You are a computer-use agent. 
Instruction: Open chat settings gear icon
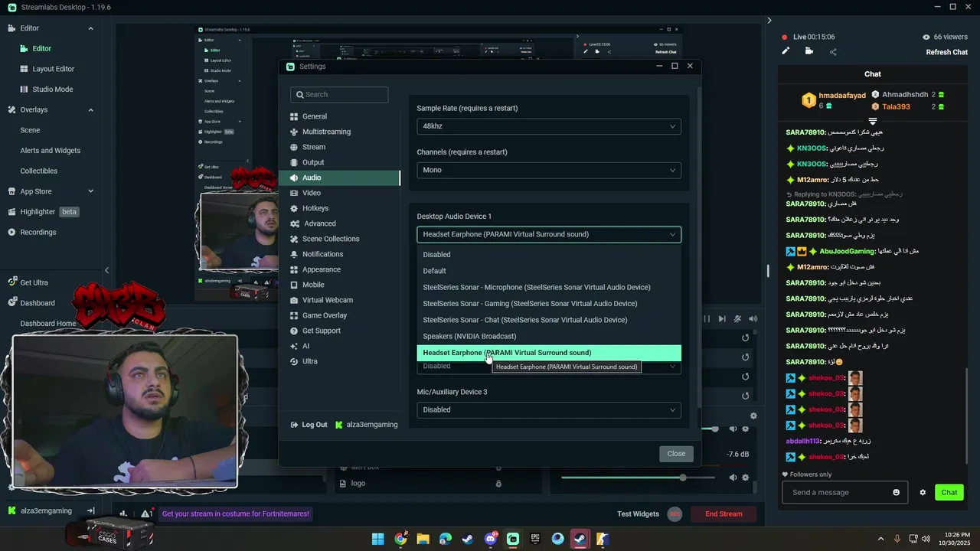[923, 492]
